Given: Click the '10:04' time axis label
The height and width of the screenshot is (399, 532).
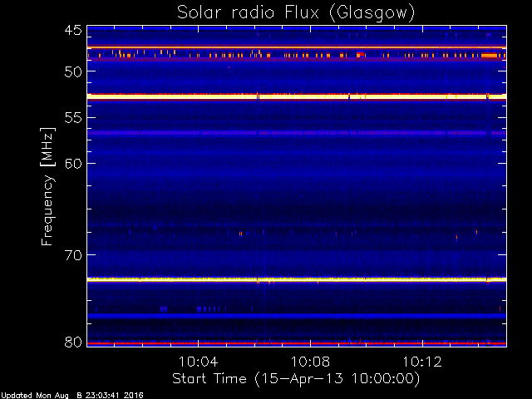Looking at the screenshot, I should point(198,362).
